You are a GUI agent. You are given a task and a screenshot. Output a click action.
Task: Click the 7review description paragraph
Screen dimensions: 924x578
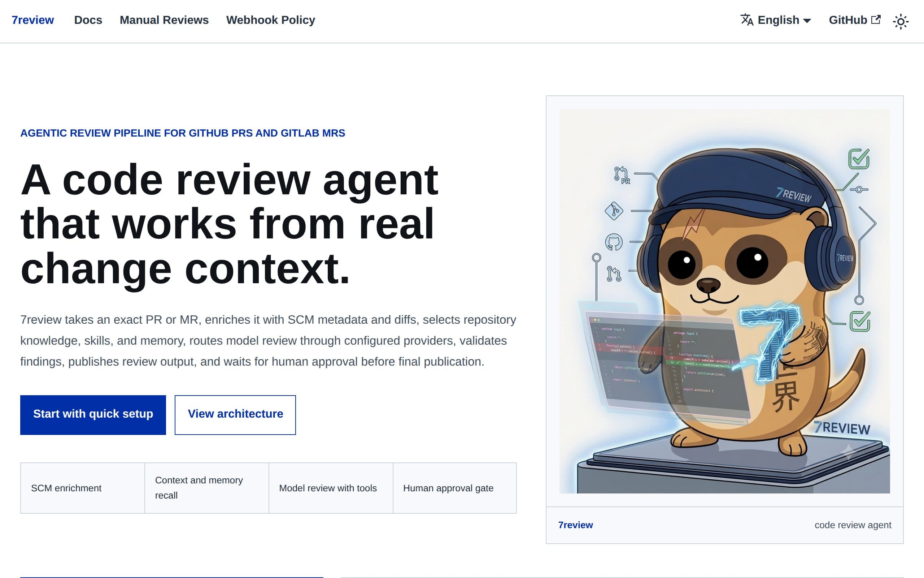coord(268,341)
